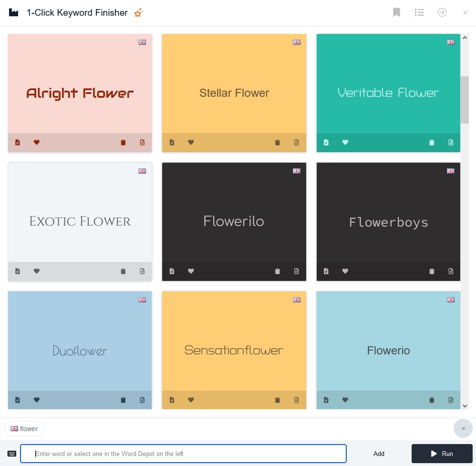Click the app logo icon at top left
Image resolution: width=476 pixels, height=466 pixels.
[x=13, y=12]
